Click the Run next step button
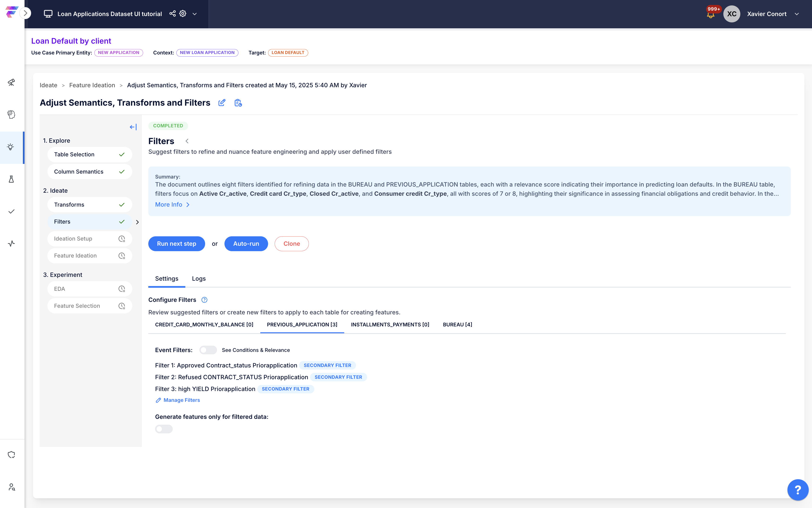Screen dimensions: 812x508 coord(176,244)
